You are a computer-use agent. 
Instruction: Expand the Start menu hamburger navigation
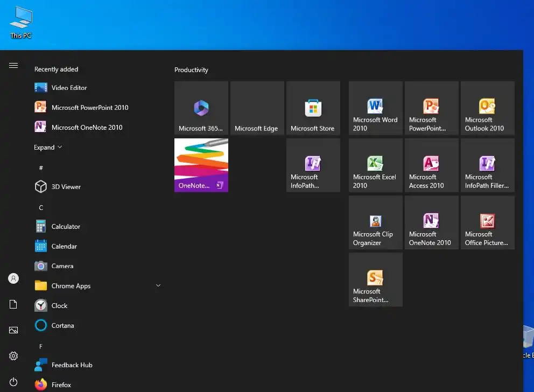tap(13, 65)
